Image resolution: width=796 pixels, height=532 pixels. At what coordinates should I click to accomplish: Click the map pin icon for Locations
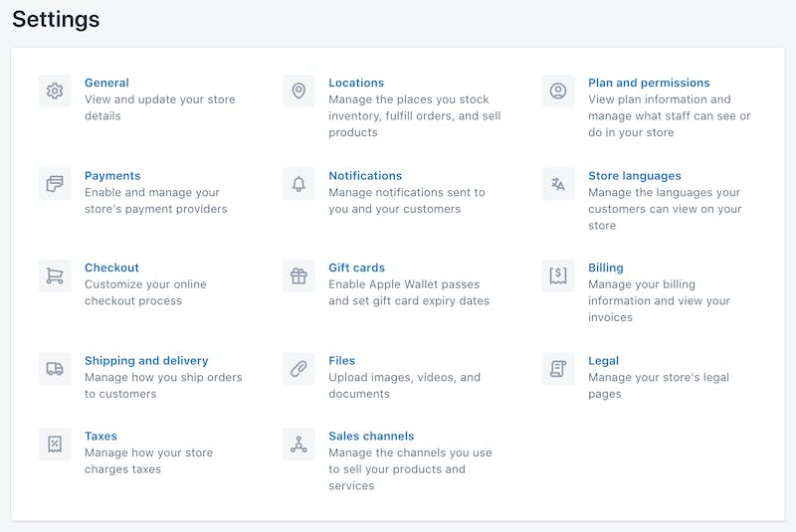pos(298,90)
